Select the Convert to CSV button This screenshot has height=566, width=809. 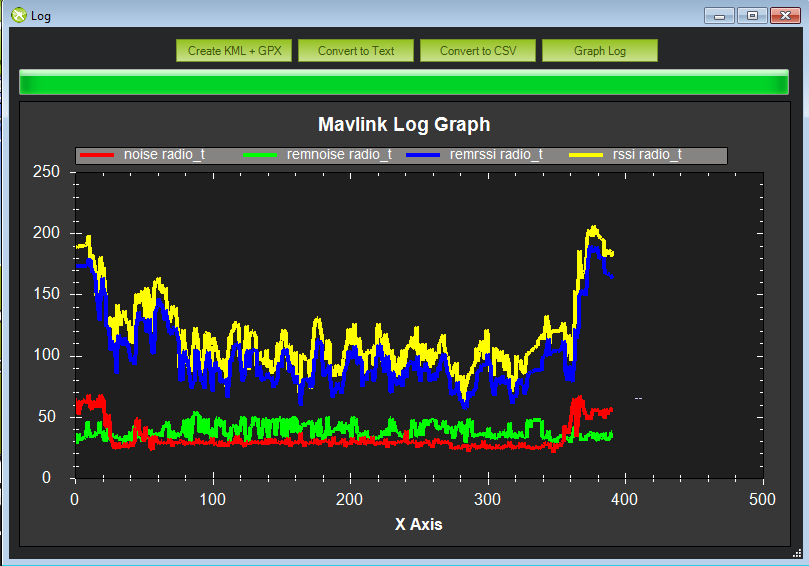pyautogui.click(x=478, y=51)
